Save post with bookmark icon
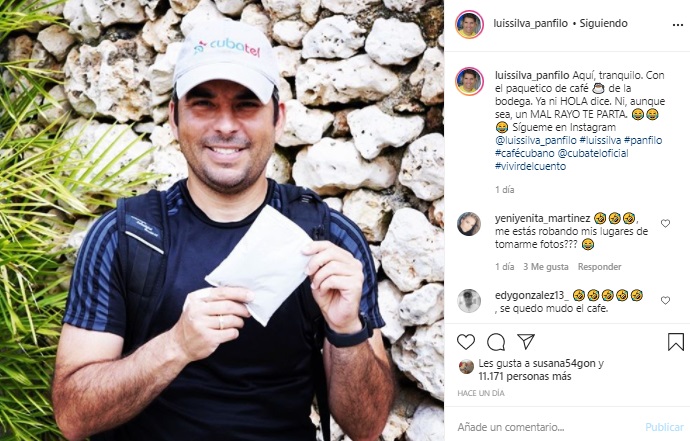690x441 pixels. point(675,342)
